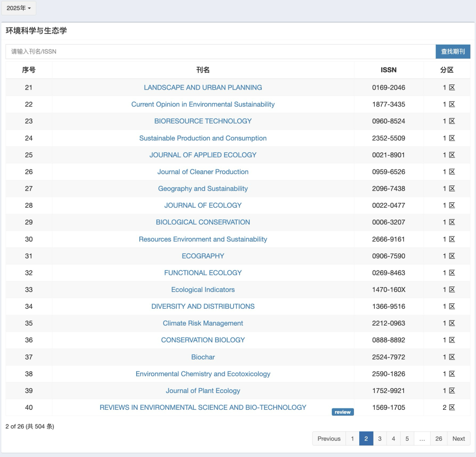Viewport: 476px width, 457px height.
Task: Select ISSN 0959-6526 cell
Action: 389,172
